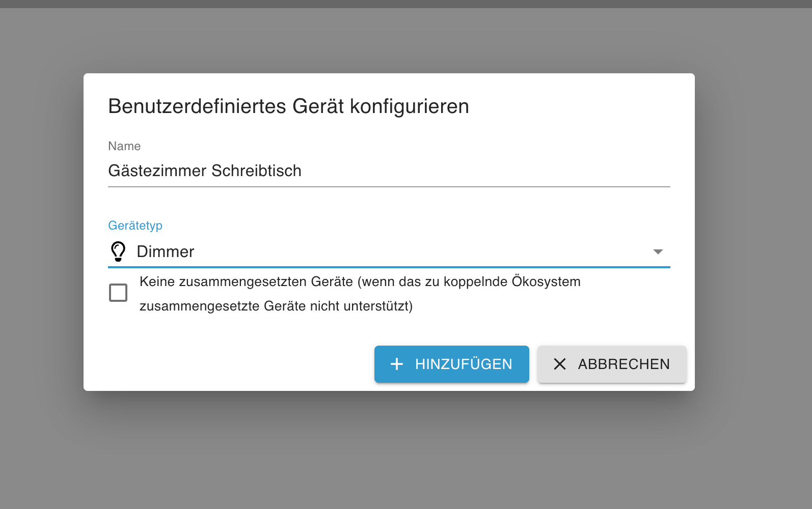The image size is (812, 509).
Task: Click the 'Gästezimmer Schreibtisch' text
Action: (204, 171)
